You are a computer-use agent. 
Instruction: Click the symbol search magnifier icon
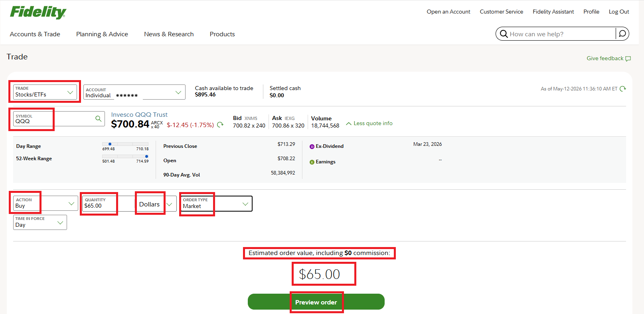click(x=98, y=118)
